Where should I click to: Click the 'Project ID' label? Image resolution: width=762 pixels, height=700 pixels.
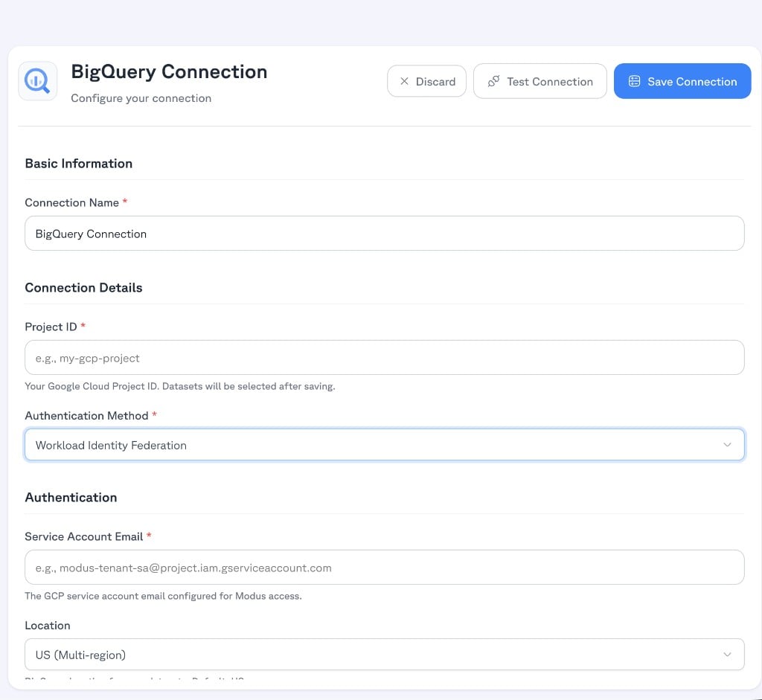51,327
